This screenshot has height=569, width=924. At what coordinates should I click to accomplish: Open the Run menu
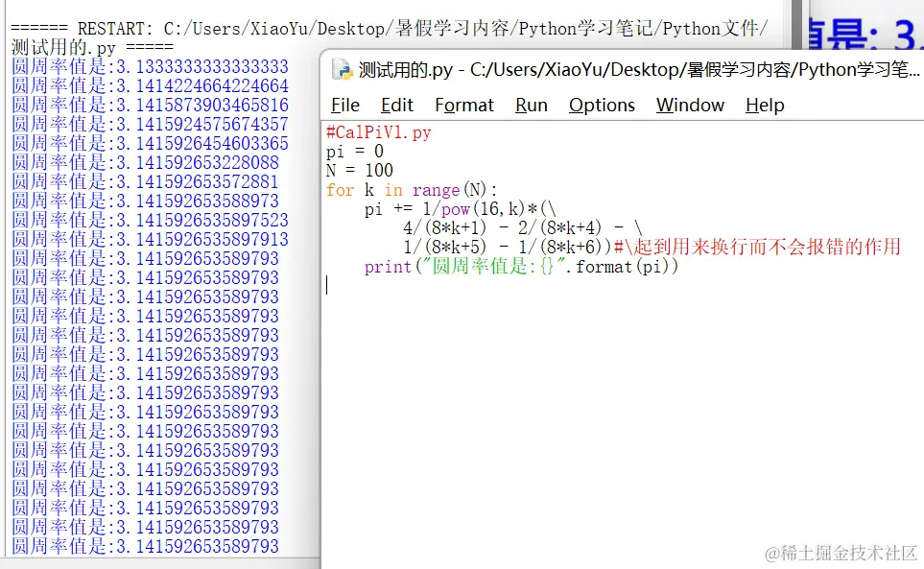530,105
